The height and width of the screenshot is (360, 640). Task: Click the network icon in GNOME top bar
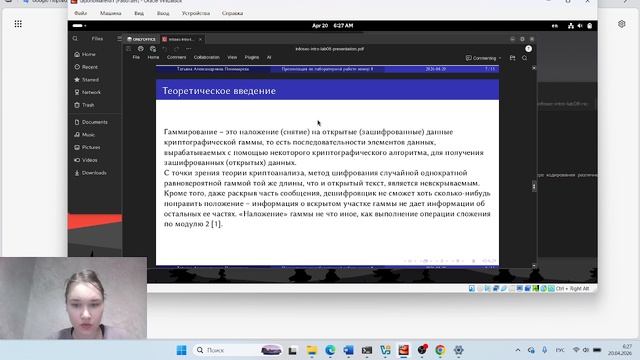click(571, 26)
